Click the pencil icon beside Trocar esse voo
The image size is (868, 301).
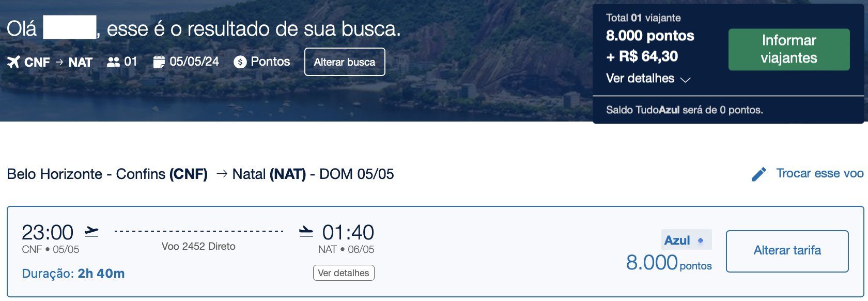click(758, 174)
